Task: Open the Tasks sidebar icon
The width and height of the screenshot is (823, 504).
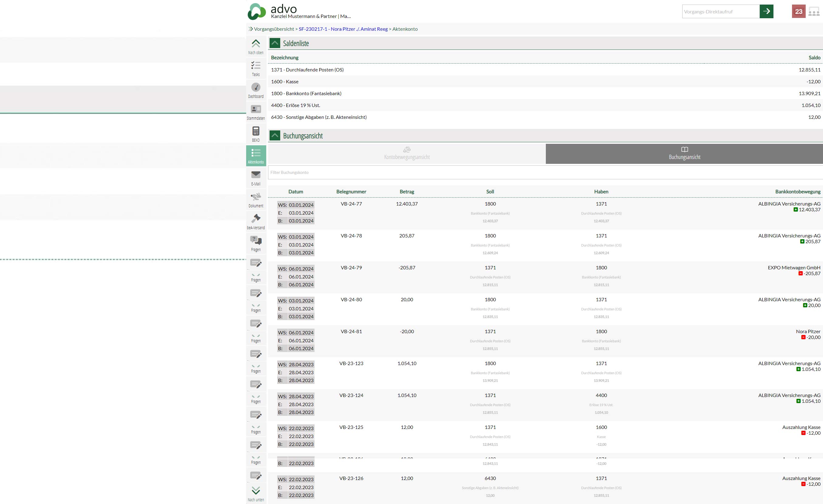Action: click(256, 65)
